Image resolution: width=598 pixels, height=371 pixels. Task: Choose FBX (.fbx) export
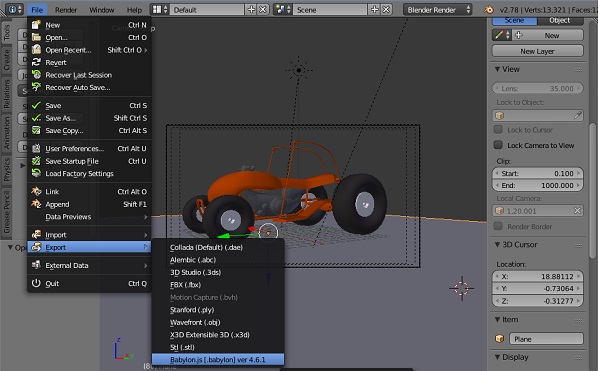click(218, 285)
